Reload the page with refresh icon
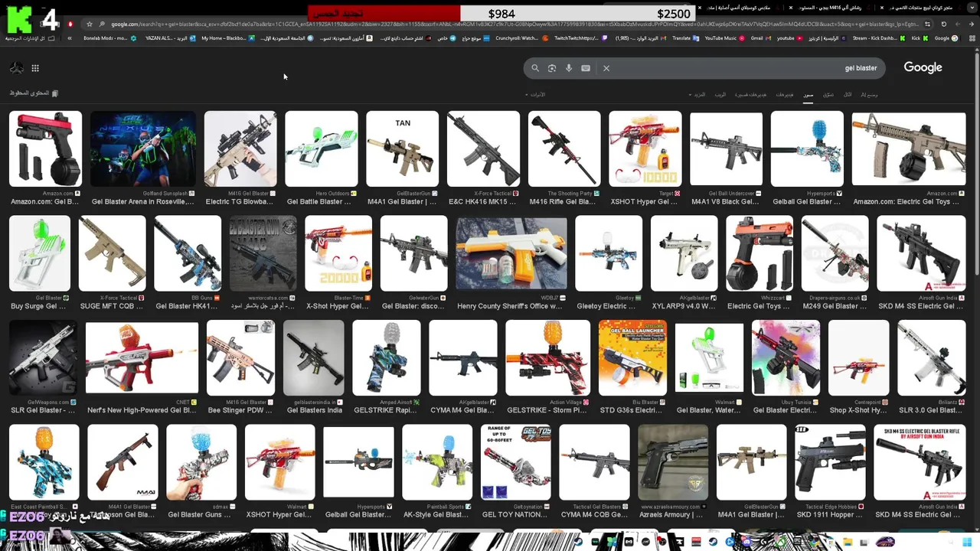 944,24
